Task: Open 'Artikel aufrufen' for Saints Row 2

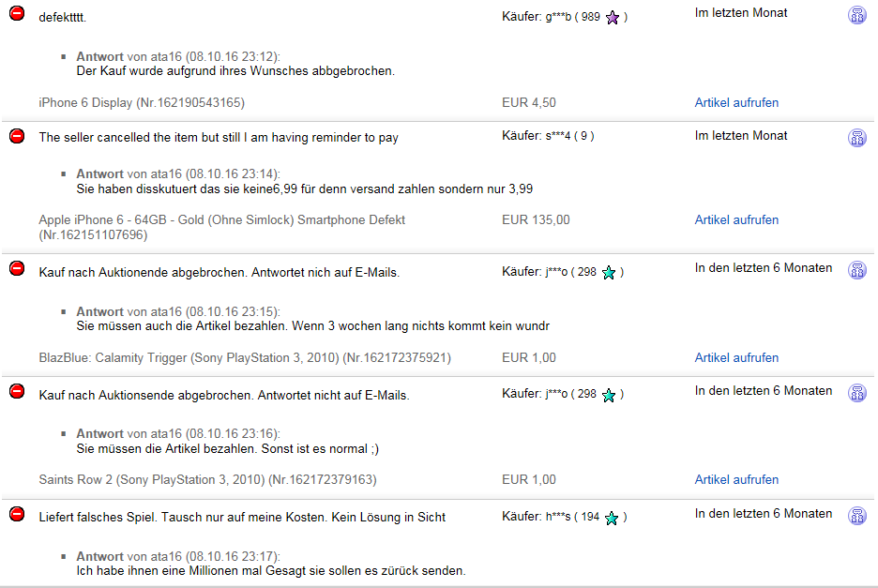Action: [x=736, y=479]
